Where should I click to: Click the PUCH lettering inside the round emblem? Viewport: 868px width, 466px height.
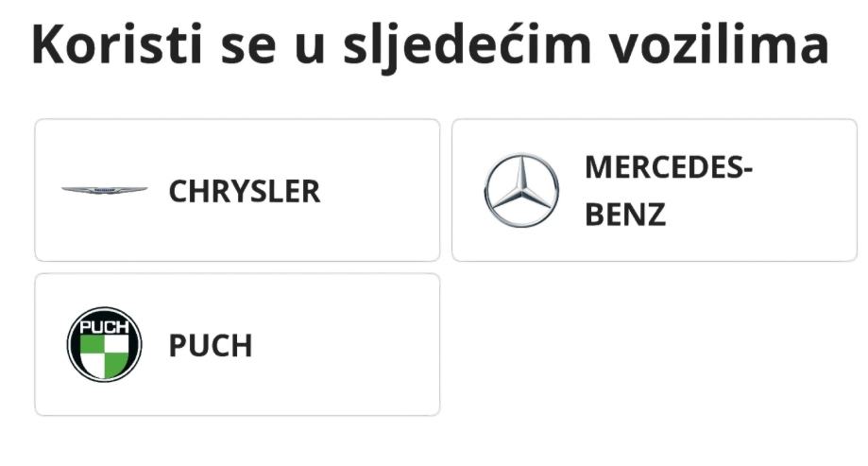tap(104, 328)
